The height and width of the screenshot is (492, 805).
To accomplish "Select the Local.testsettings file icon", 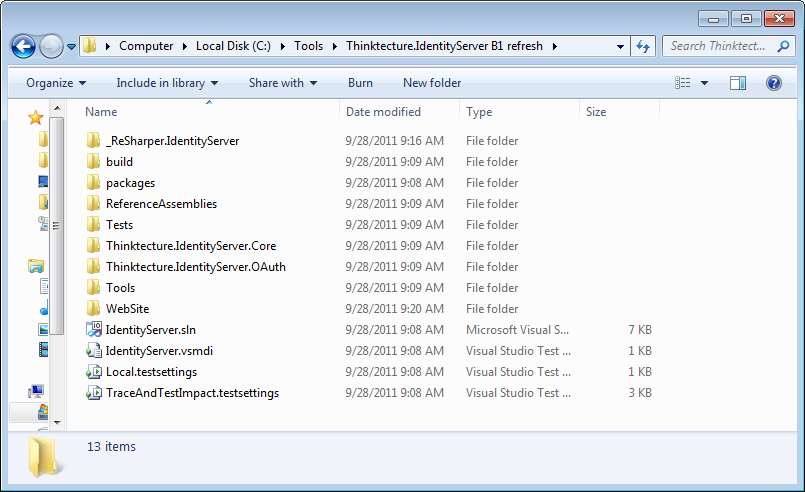I will click(x=93, y=372).
